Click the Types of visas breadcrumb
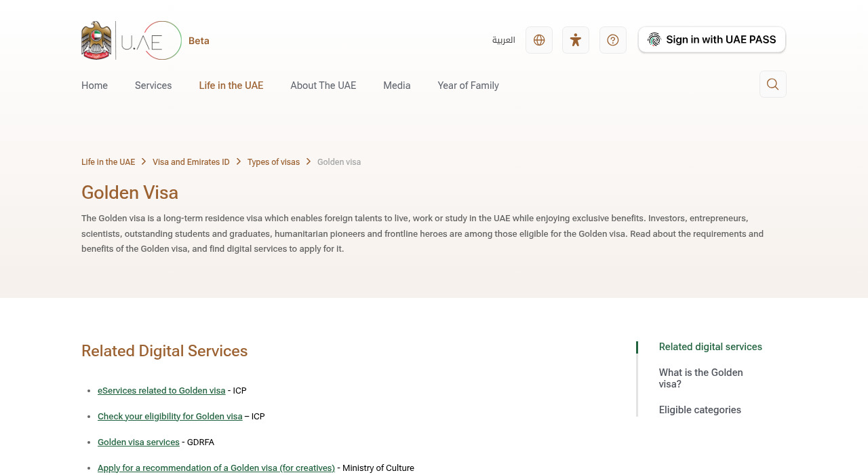Image resolution: width=868 pixels, height=475 pixels. point(273,162)
